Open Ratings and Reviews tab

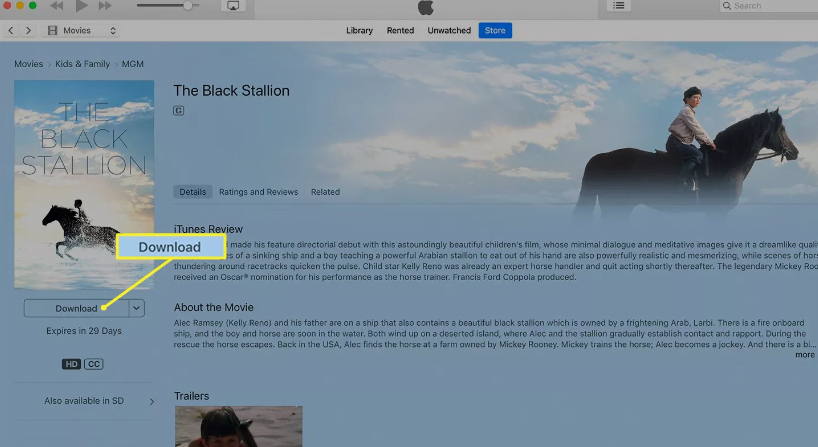pos(258,192)
